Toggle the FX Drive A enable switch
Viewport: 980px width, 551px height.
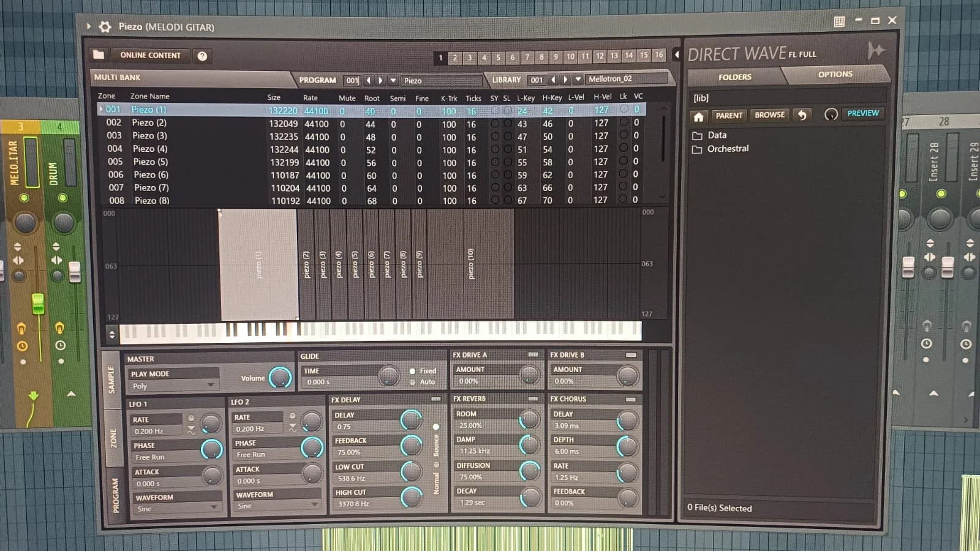tap(533, 354)
